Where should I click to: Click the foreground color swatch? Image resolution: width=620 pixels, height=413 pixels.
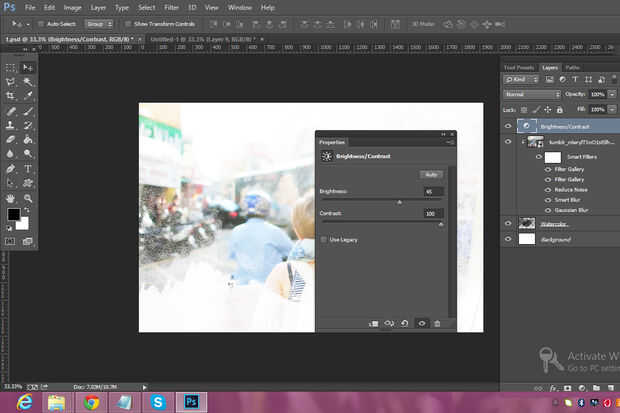(x=14, y=214)
